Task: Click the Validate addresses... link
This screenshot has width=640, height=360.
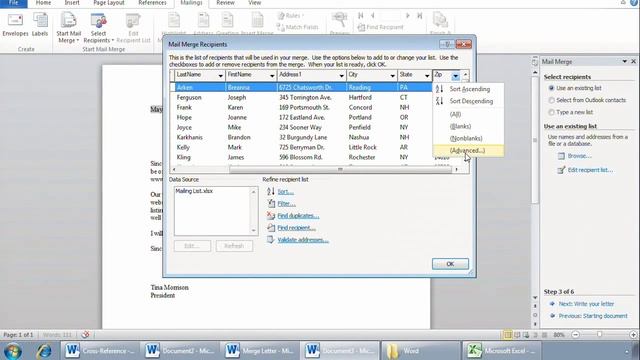Action: pyautogui.click(x=303, y=240)
